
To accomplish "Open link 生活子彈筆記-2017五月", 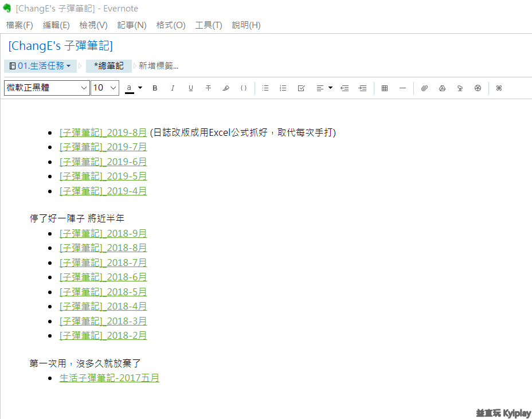I will [109, 378].
